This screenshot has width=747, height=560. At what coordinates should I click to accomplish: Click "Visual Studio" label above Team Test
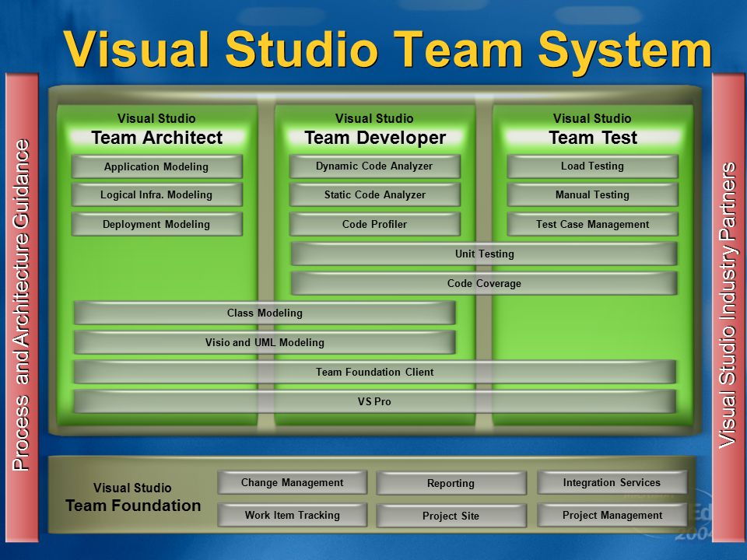point(591,118)
